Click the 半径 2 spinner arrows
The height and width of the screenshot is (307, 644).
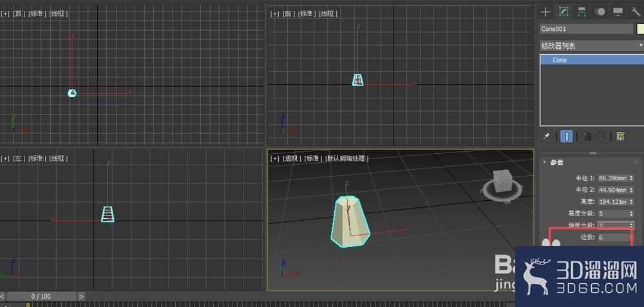coord(631,190)
